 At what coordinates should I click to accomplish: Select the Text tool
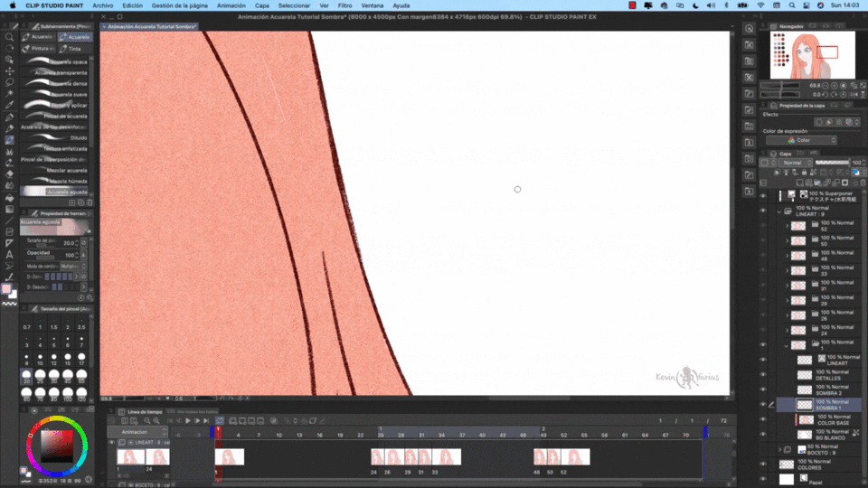(9, 255)
